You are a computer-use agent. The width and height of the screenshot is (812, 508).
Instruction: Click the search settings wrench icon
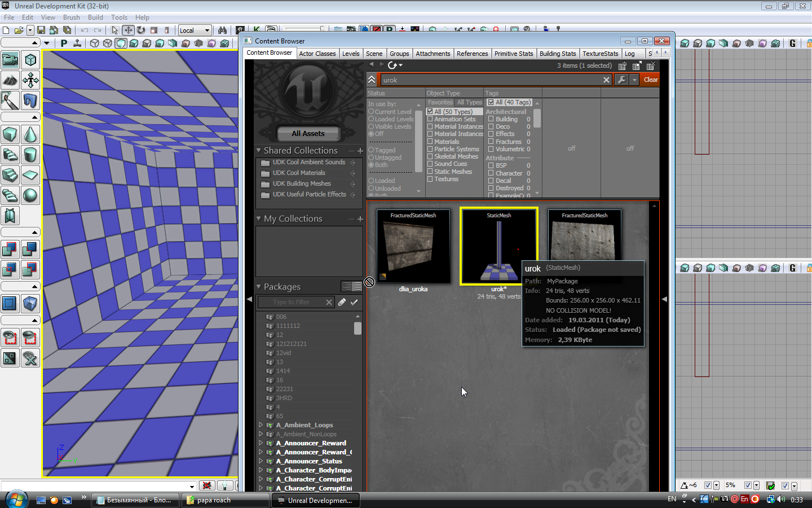point(621,80)
